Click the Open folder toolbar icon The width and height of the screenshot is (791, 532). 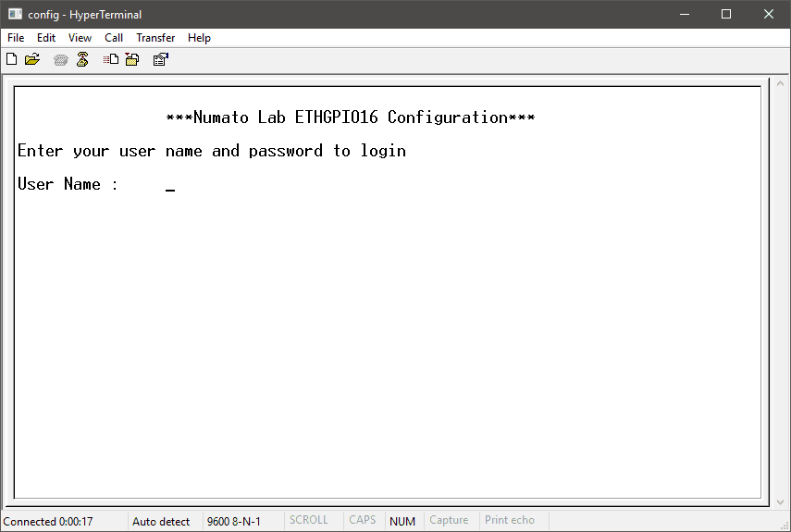tap(32, 60)
